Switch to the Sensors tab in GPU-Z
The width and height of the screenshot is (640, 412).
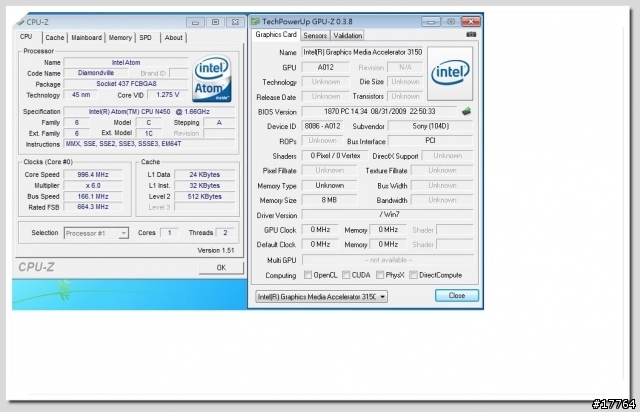click(315, 36)
